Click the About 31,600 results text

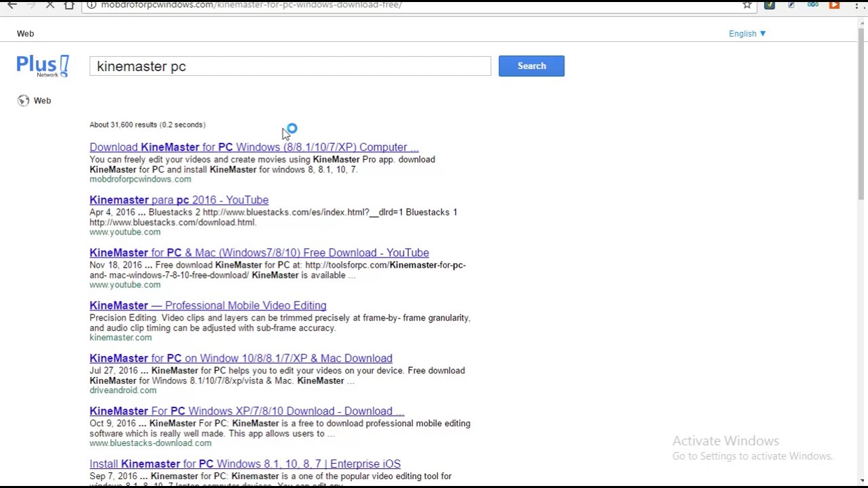147,125
